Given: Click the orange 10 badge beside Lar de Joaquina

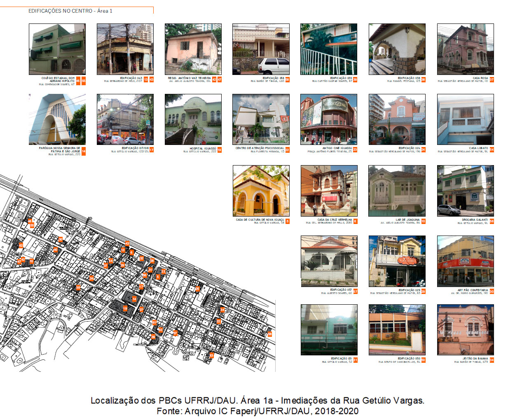Looking at the screenshot, I should point(423,221).
